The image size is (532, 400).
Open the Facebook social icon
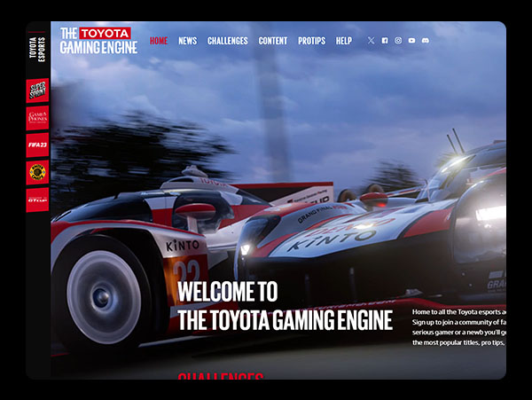click(x=385, y=41)
